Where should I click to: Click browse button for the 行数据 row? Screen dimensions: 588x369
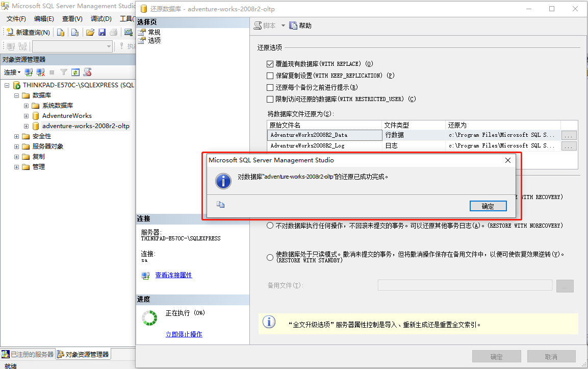(x=569, y=135)
